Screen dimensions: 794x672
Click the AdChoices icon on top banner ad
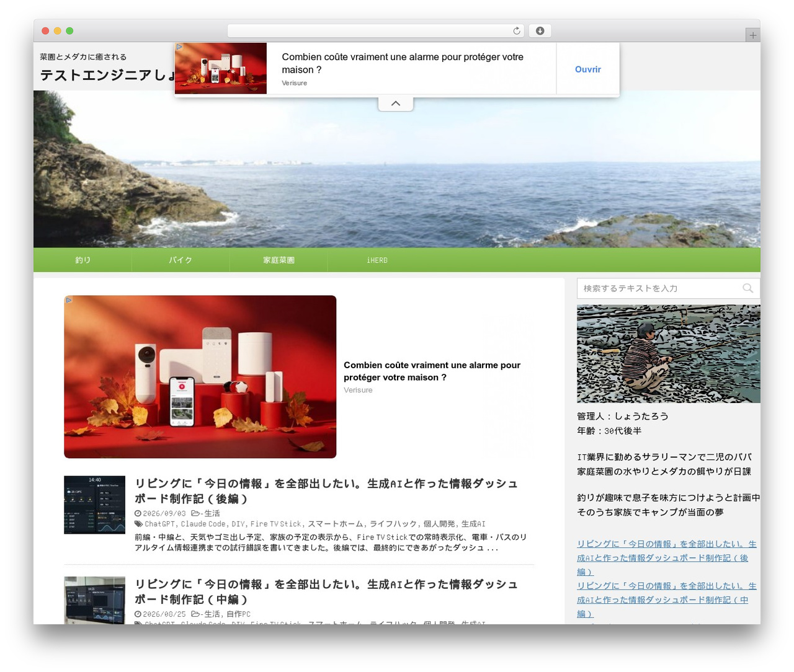point(179,46)
